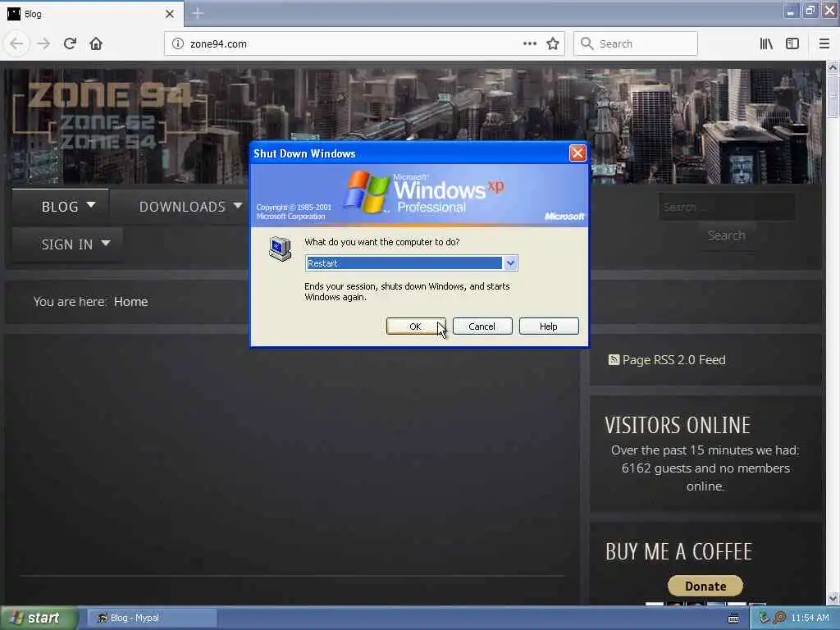Select Blog - Mypal taskbar button
The width and height of the screenshot is (840, 630).
click(x=152, y=618)
